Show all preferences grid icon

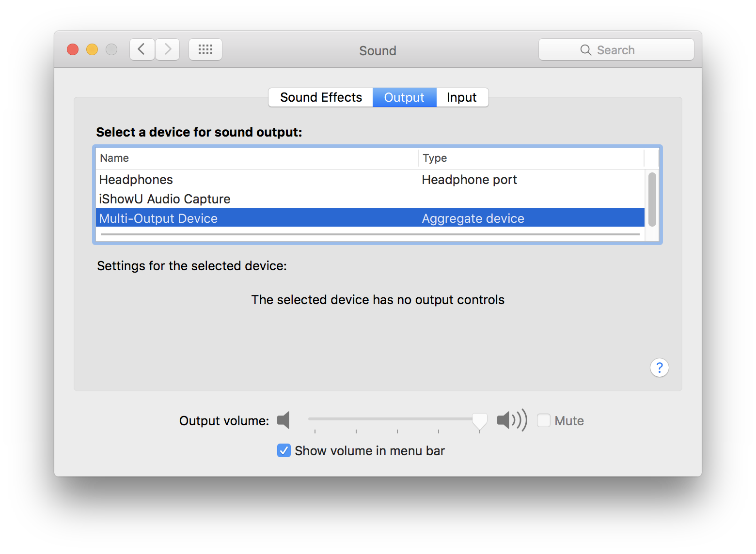click(x=205, y=49)
